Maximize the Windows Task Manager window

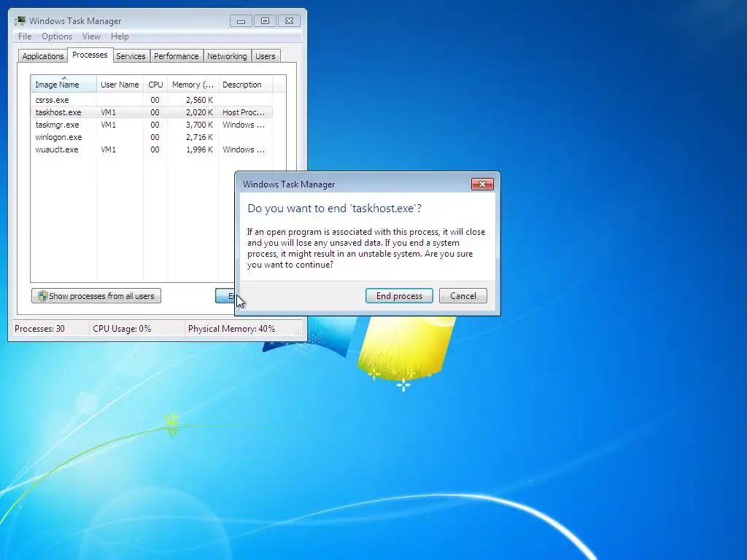(x=265, y=21)
